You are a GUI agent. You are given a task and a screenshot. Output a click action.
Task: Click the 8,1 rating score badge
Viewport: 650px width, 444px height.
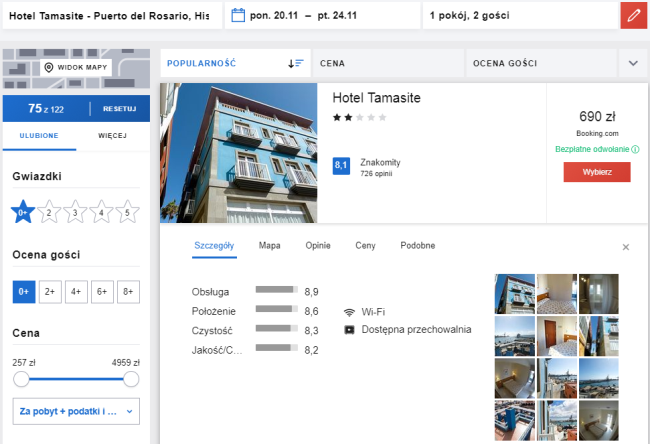(341, 165)
